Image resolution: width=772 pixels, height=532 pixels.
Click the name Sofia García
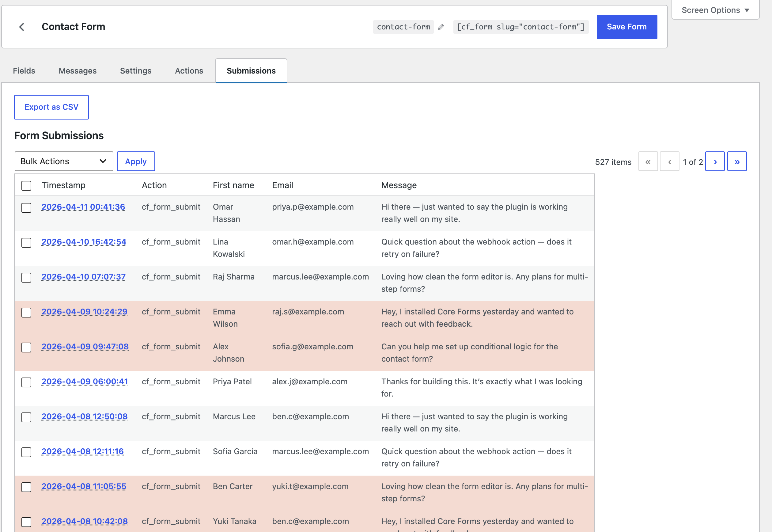[x=235, y=452]
